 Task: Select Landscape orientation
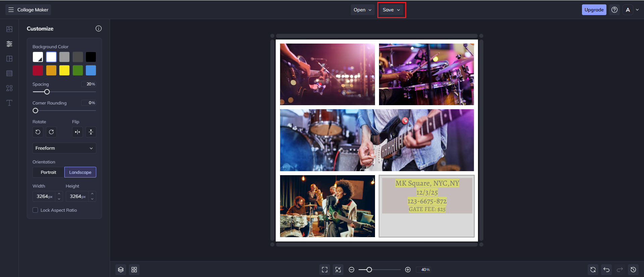click(80, 172)
